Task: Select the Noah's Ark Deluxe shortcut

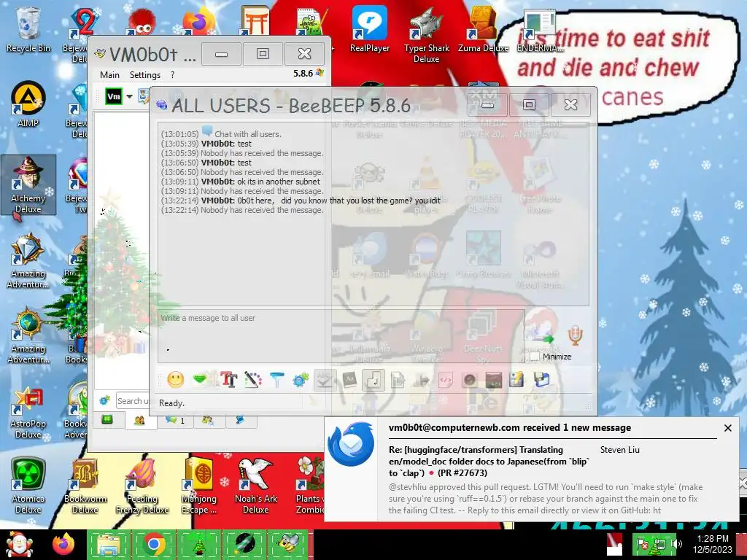Action: tap(256, 486)
